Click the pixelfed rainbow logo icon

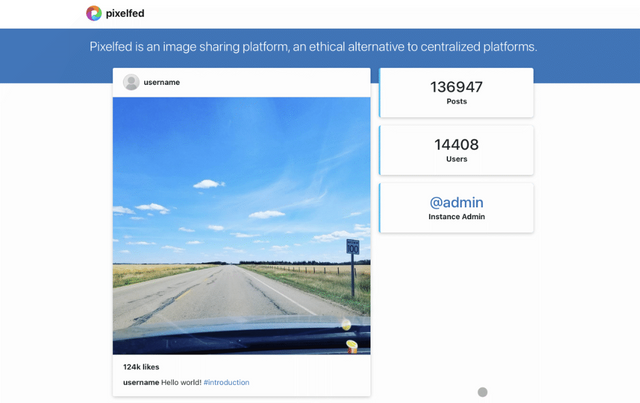tap(93, 13)
